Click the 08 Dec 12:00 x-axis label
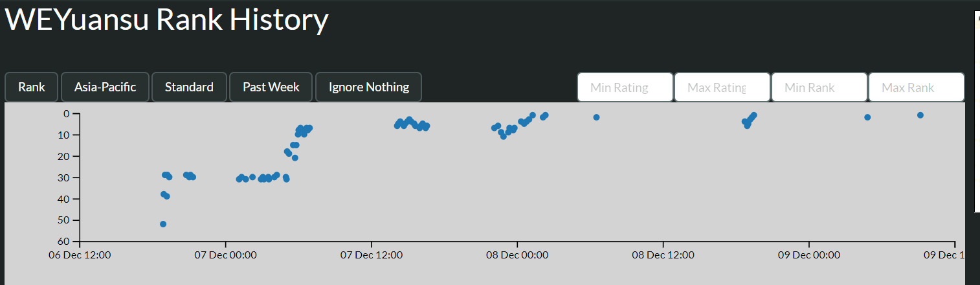The width and height of the screenshot is (980, 285). pos(663,255)
